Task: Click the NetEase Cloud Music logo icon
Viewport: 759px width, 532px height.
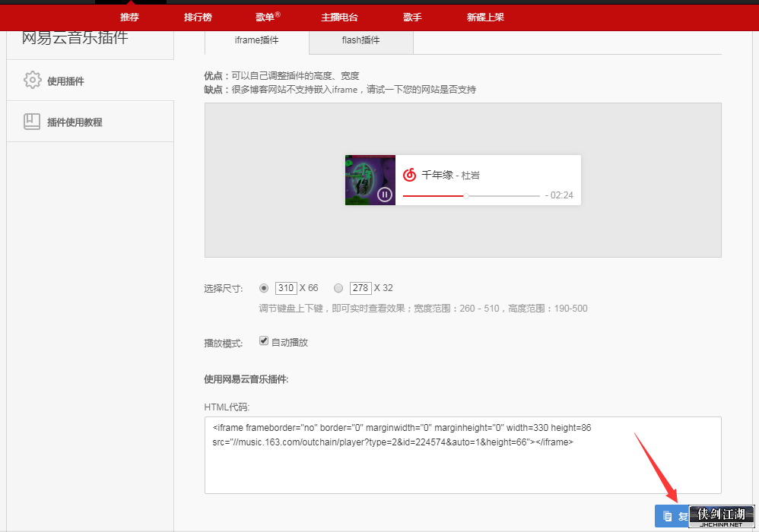Action: 409,175
